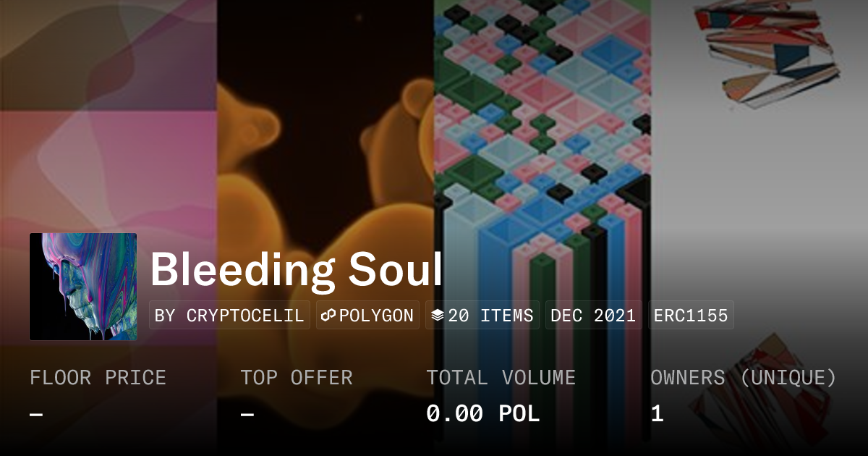Open creator BY CRYPTOCELIL badge
Viewport: 868px width, 456px height.
(x=229, y=316)
